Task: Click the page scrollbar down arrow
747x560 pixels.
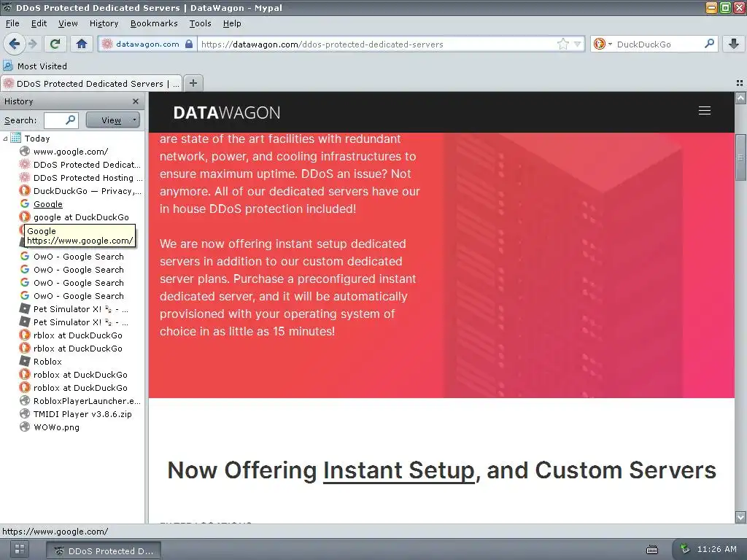Action: pos(740,517)
